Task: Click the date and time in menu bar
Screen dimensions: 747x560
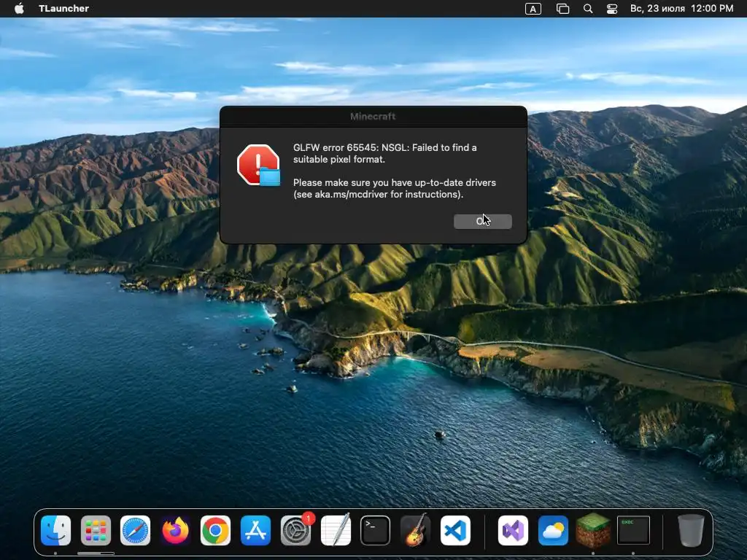Action: click(681, 9)
